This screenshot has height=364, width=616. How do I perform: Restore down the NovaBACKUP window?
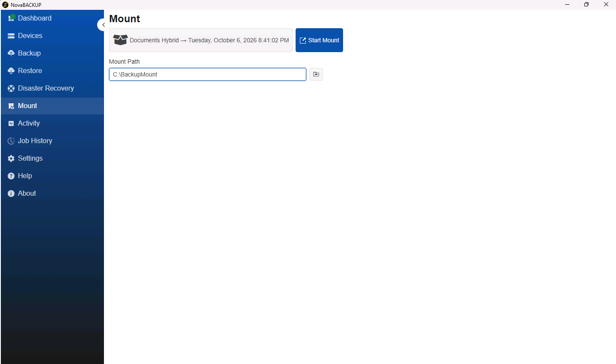click(586, 5)
